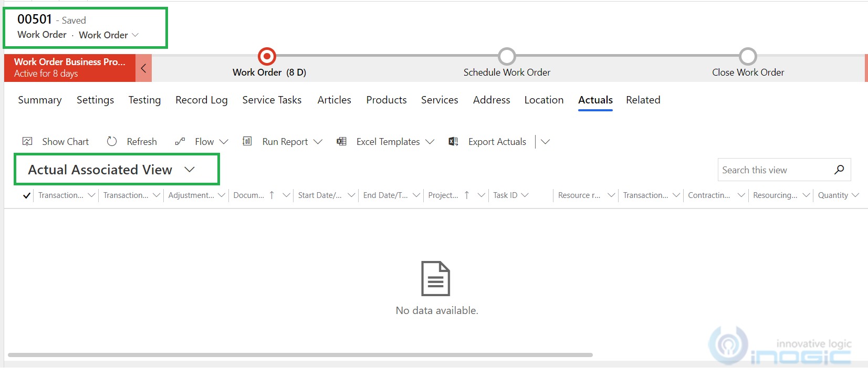Select the Work Order stage circle
Screen dimensions: 868x387
(x=267, y=56)
